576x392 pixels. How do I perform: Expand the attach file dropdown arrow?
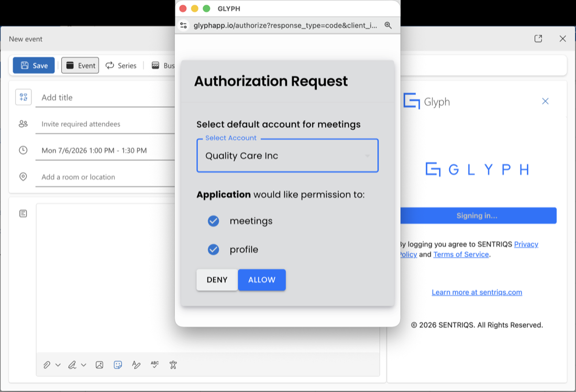[x=58, y=365]
